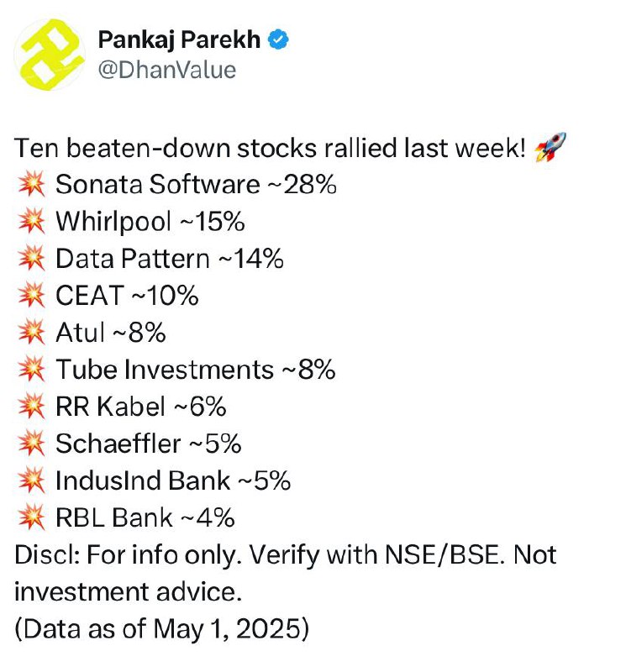
Task: Click the burst emoji beside Schaeffler
Action: point(31,444)
